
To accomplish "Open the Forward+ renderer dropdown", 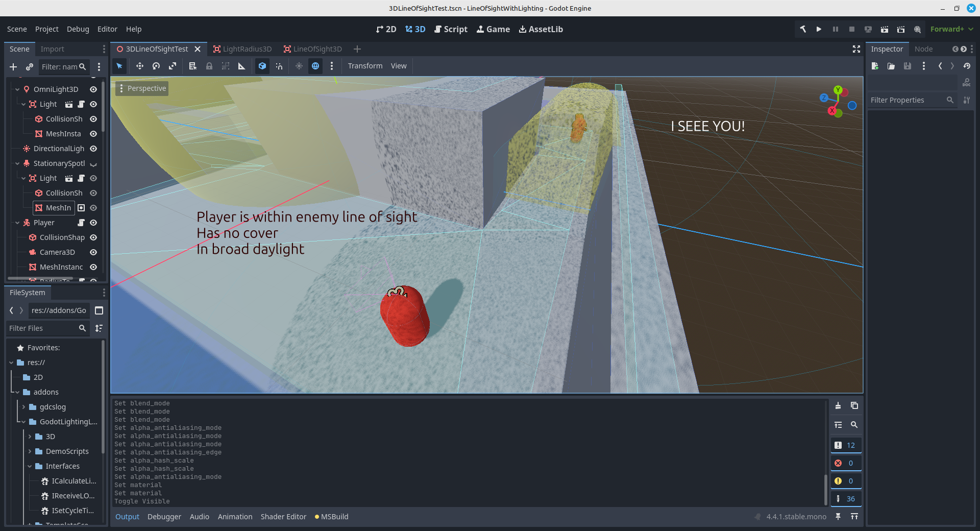I will click(x=951, y=29).
